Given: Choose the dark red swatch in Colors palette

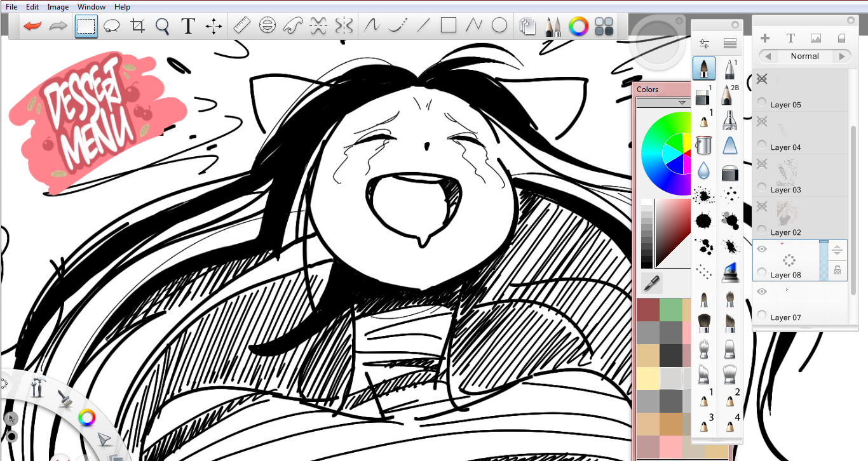Looking at the screenshot, I should click(648, 309).
